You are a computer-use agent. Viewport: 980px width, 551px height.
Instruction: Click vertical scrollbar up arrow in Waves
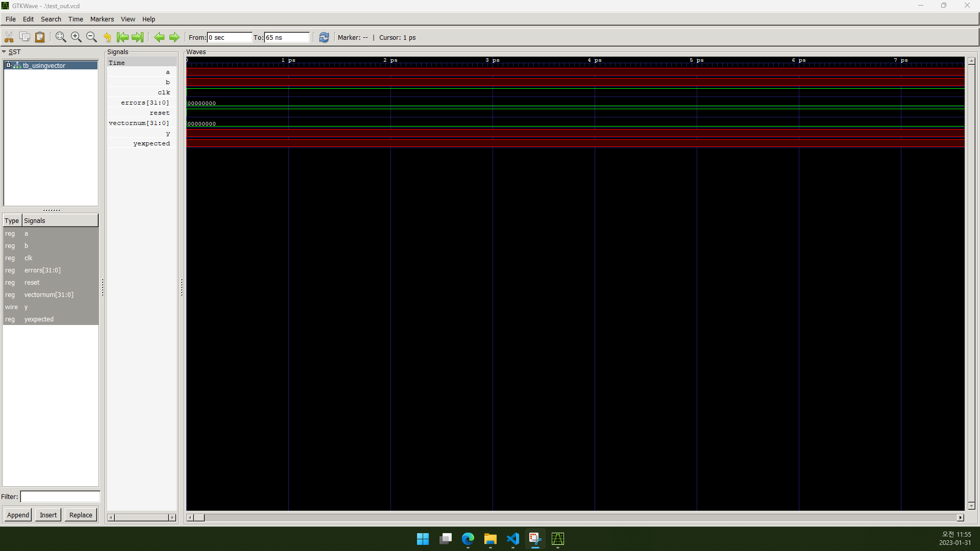pos(971,61)
